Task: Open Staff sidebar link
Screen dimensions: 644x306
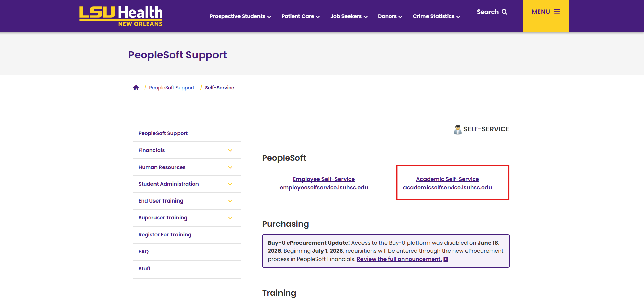Action: [x=144, y=269]
